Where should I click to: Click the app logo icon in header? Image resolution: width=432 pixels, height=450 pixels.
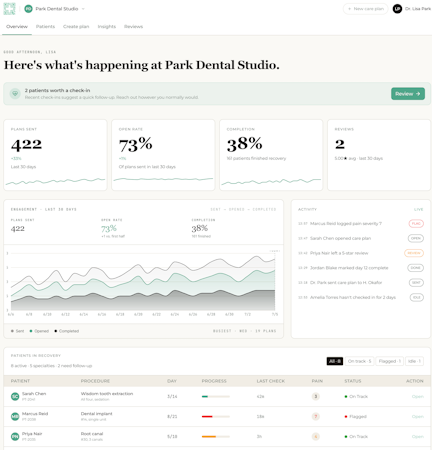pyautogui.click(x=9, y=9)
